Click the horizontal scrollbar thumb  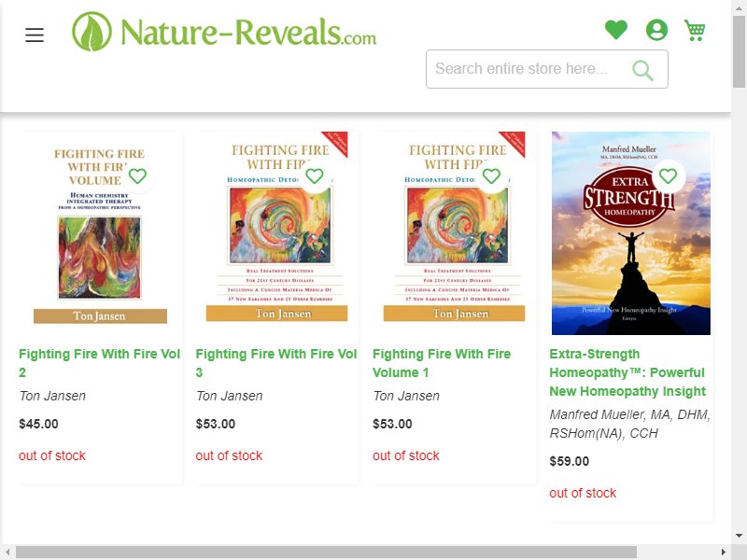326,552
